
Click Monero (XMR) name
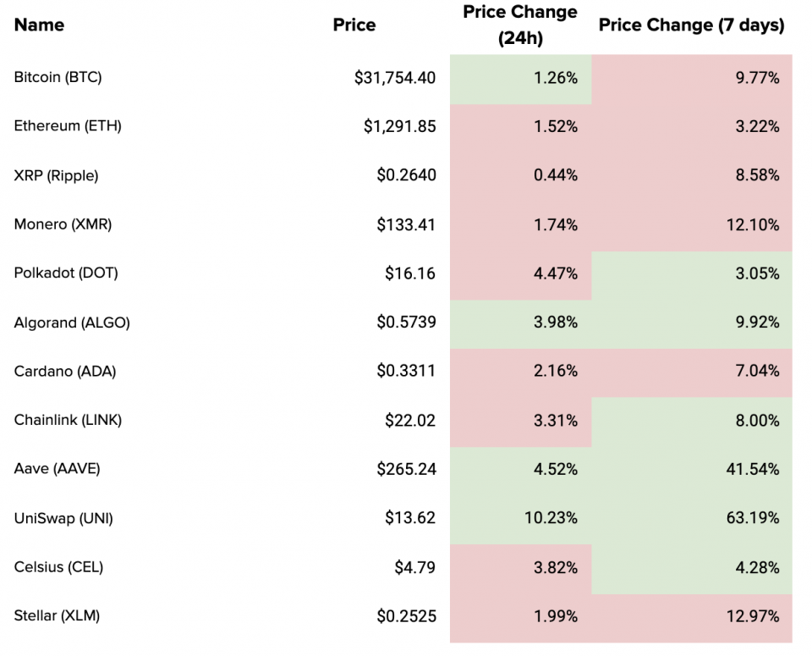tap(63, 224)
